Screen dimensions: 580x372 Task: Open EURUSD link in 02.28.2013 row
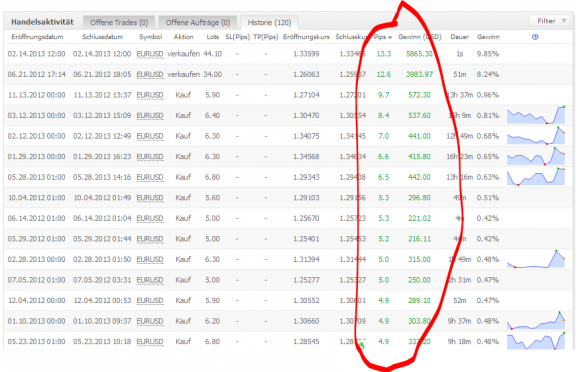(x=150, y=259)
